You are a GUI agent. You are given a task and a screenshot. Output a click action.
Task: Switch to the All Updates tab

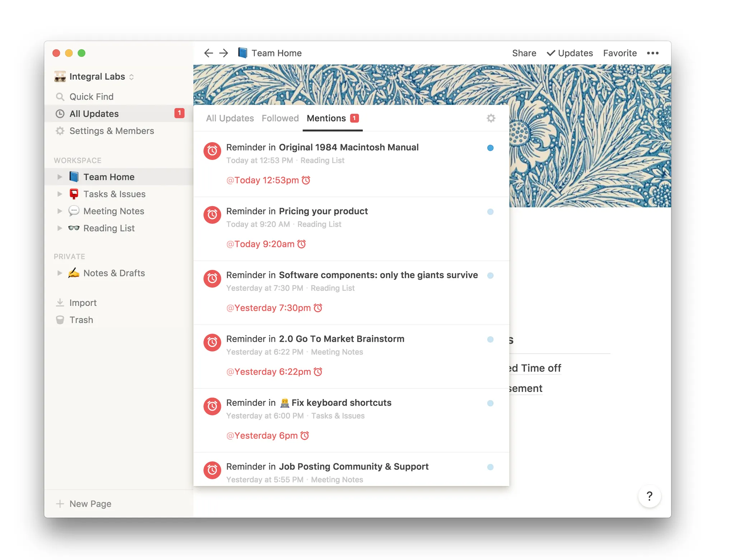tap(230, 118)
